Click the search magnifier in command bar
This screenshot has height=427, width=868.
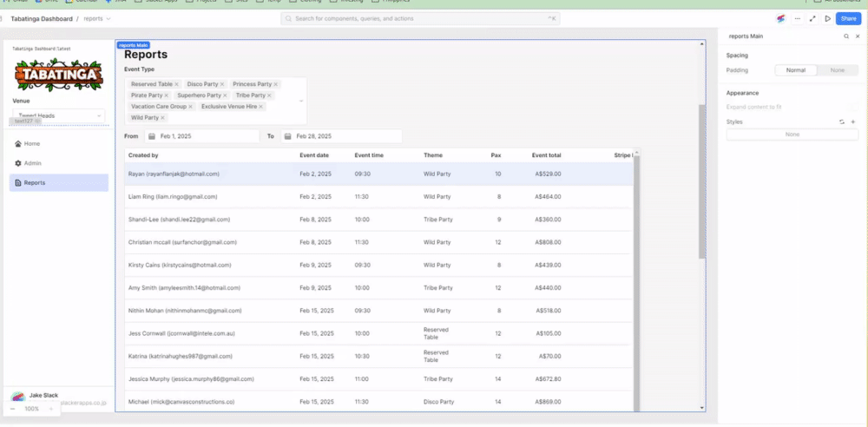(x=289, y=19)
